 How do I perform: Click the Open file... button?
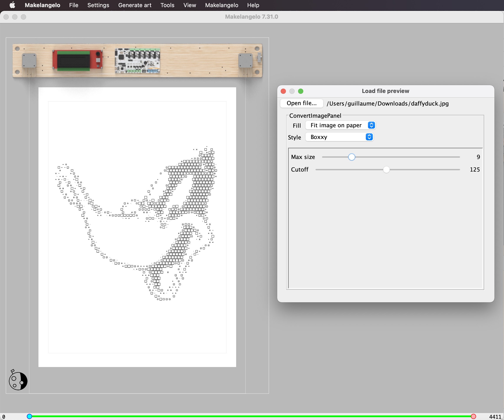[x=302, y=103]
